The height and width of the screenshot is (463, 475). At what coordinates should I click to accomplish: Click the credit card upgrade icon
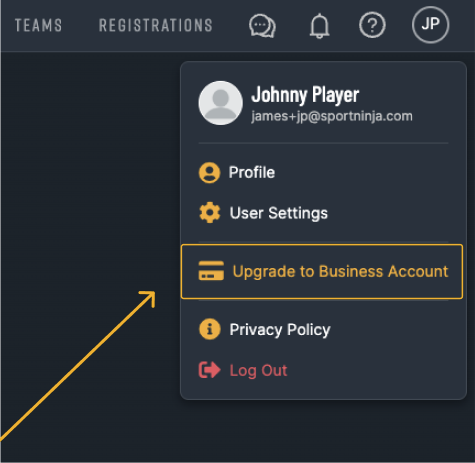point(211,271)
